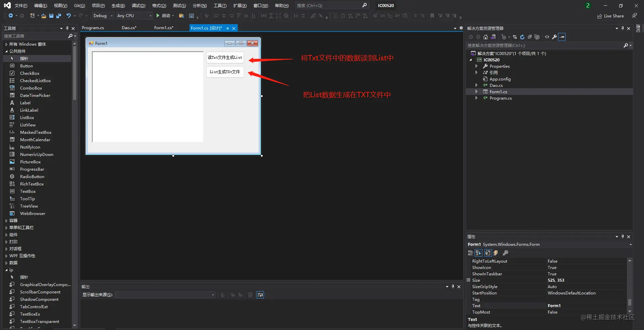Expand the 容器 toolbox group

tap(6, 220)
